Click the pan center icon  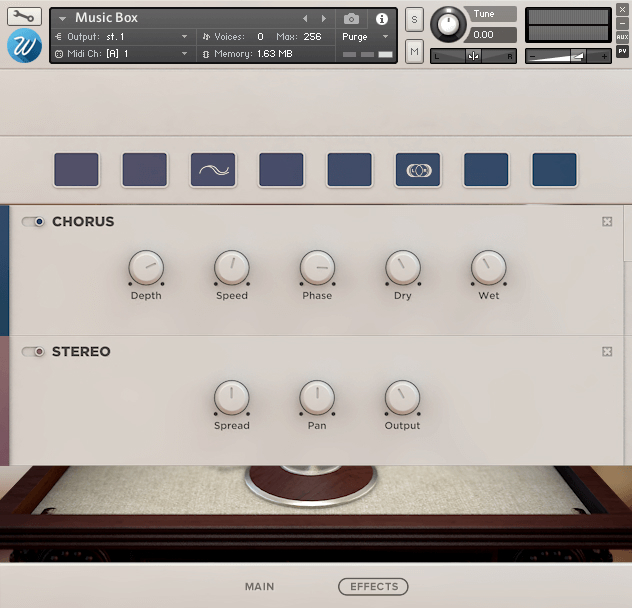click(x=473, y=56)
